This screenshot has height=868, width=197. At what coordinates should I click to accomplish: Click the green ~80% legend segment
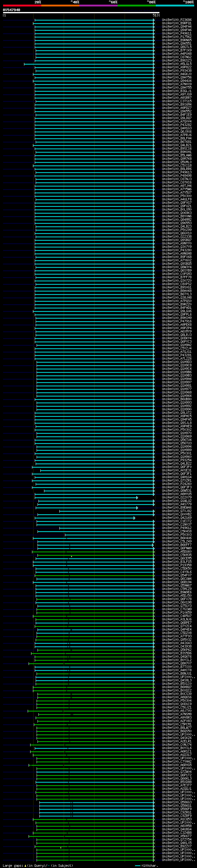coord(136,6)
